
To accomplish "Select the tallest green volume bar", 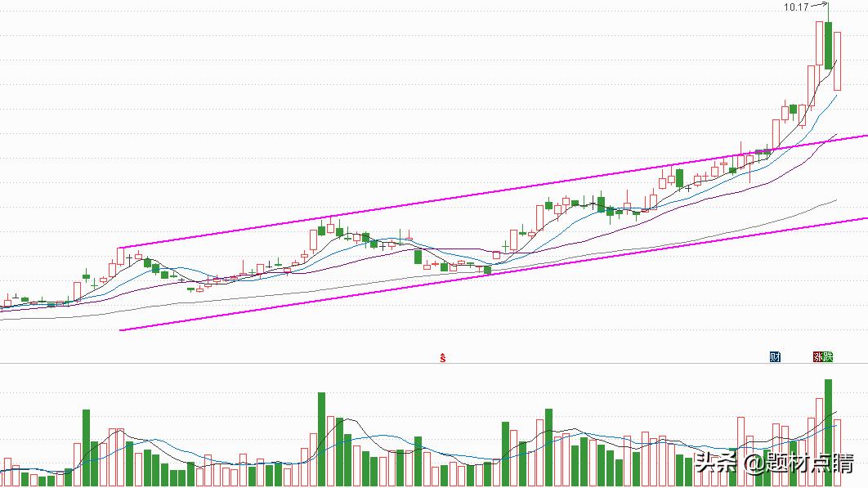I will click(x=829, y=432).
